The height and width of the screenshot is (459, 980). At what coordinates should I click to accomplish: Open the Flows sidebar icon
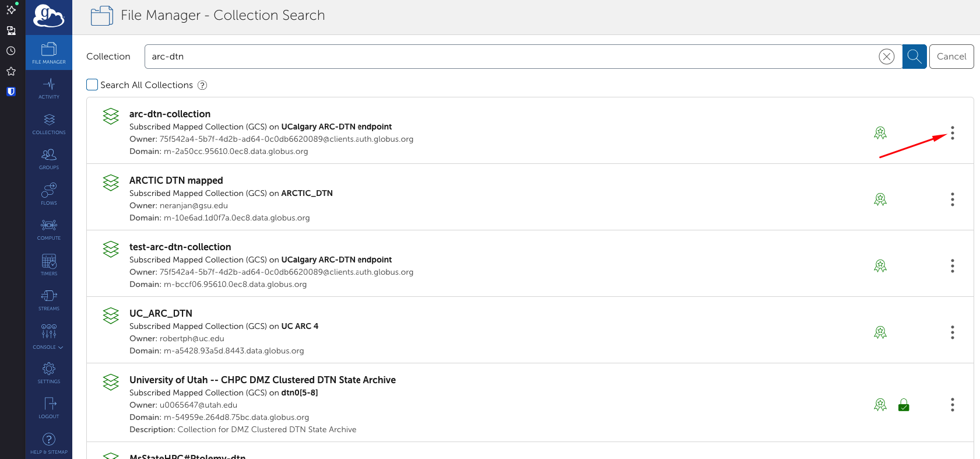point(49,194)
